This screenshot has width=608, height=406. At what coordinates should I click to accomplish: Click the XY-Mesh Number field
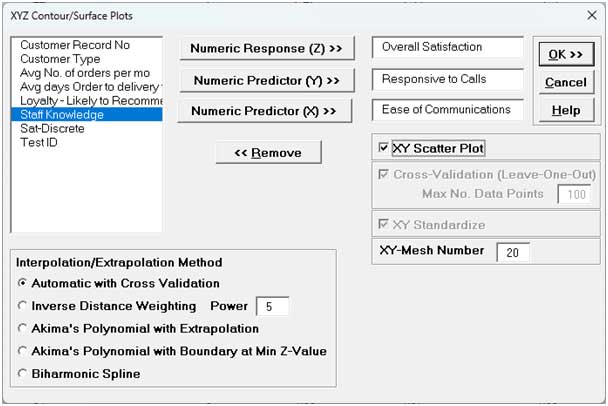(x=513, y=252)
